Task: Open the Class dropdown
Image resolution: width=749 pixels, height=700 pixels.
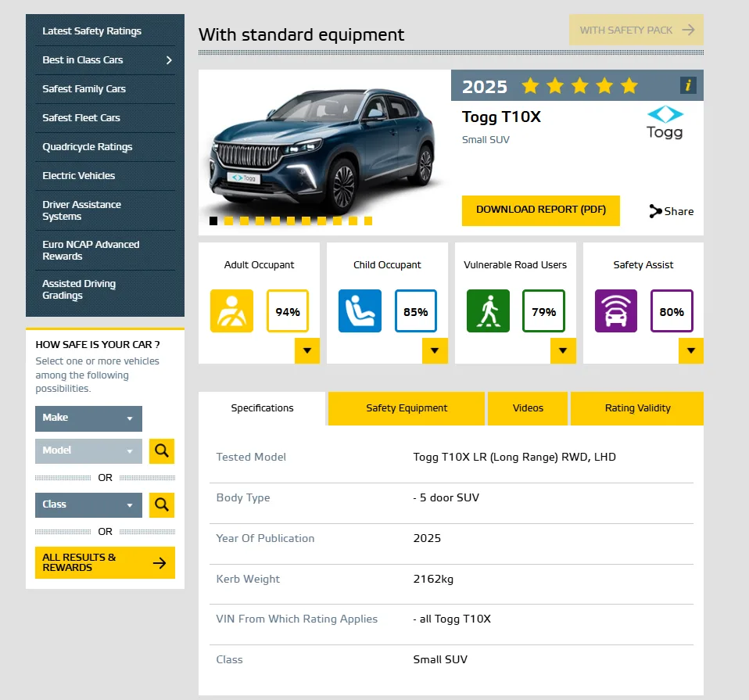Action: (x=88, y=505)
